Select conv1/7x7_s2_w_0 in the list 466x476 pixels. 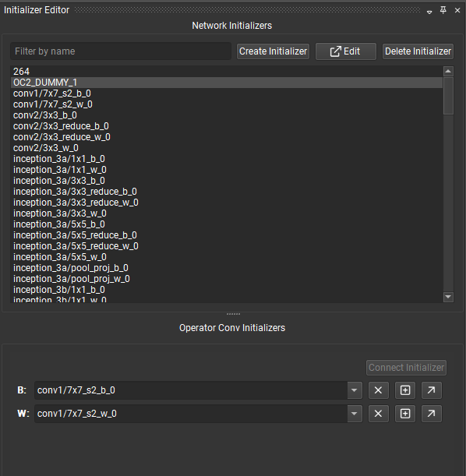click(x=227, y=104)
